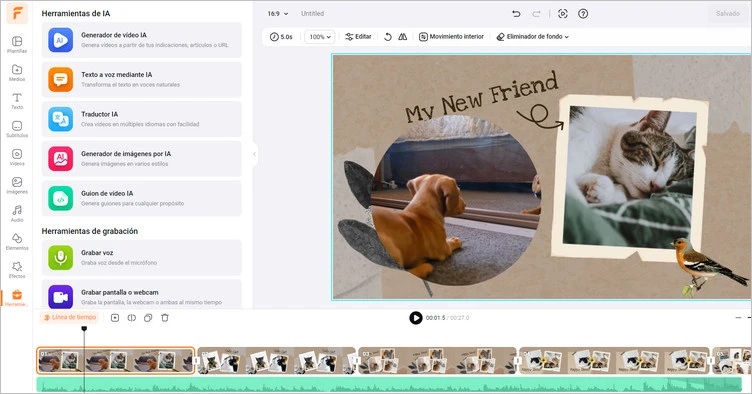Open the Imágenes sidebar section
The width and height of the screenshot is (752, 394).
[x=17, y=185]
